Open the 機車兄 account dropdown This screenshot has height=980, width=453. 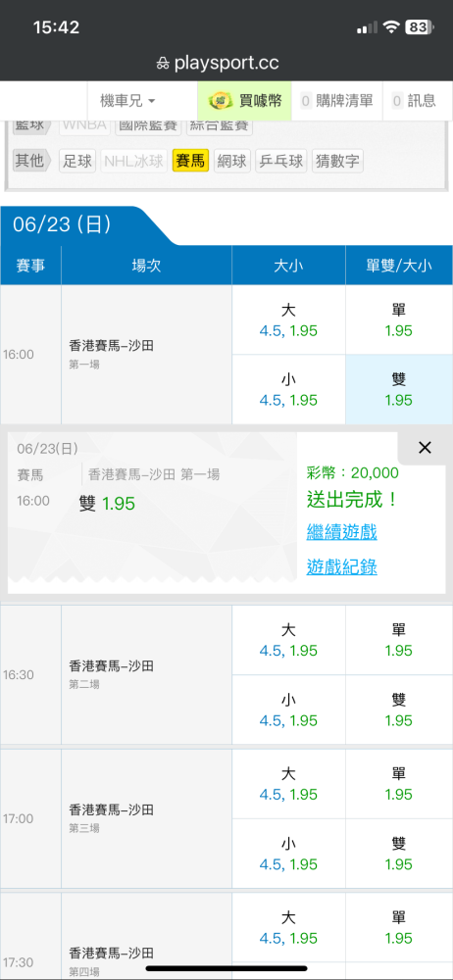[127, 101]
